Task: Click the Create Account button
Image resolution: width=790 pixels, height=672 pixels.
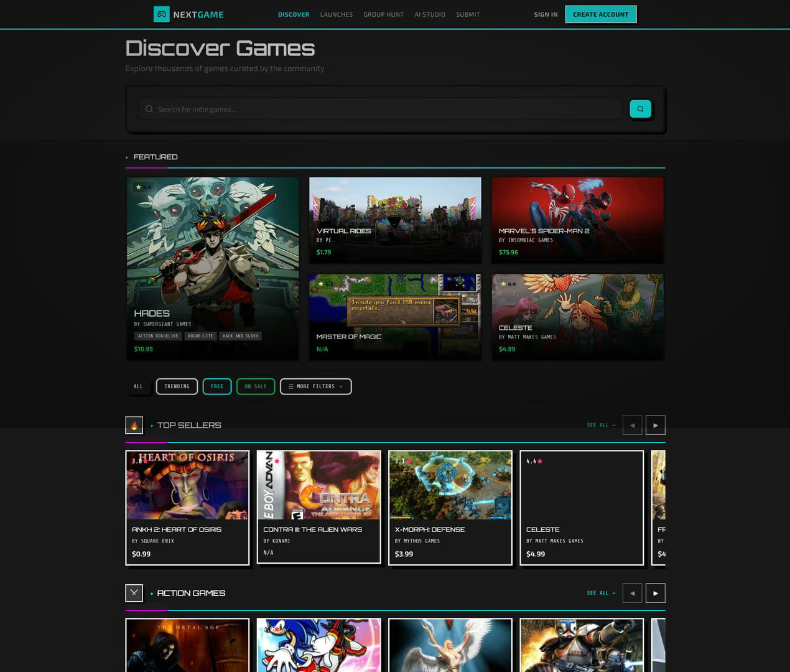Action: click(x=601, y=14)
